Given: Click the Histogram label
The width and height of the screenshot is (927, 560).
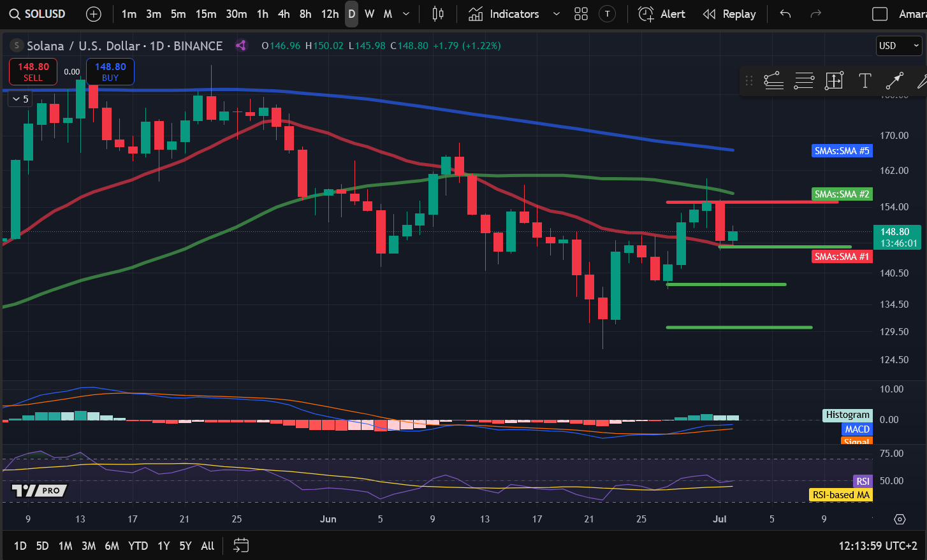Looking at the screenshot, I should pos(847,415).
